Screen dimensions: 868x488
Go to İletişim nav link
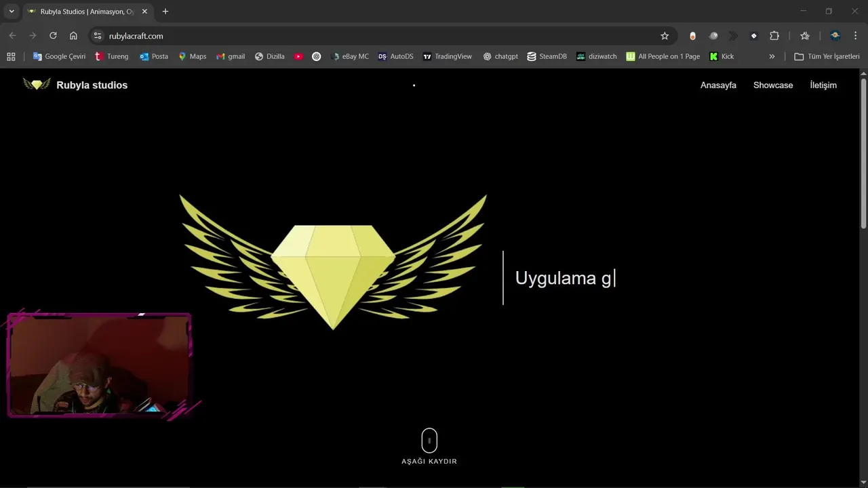[823, 85]
